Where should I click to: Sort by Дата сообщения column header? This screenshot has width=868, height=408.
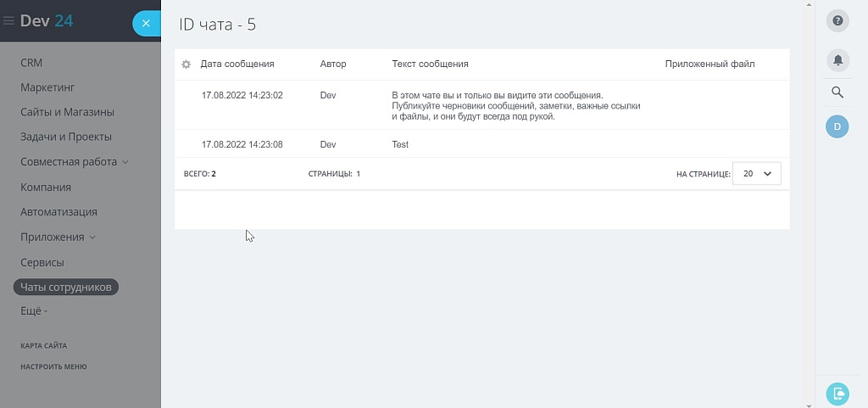237,64
